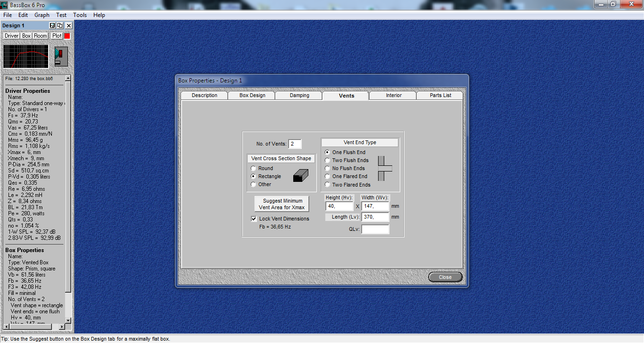Switch to the Interior tab
This screenshot has height=343, width=644.
[394, 95]
